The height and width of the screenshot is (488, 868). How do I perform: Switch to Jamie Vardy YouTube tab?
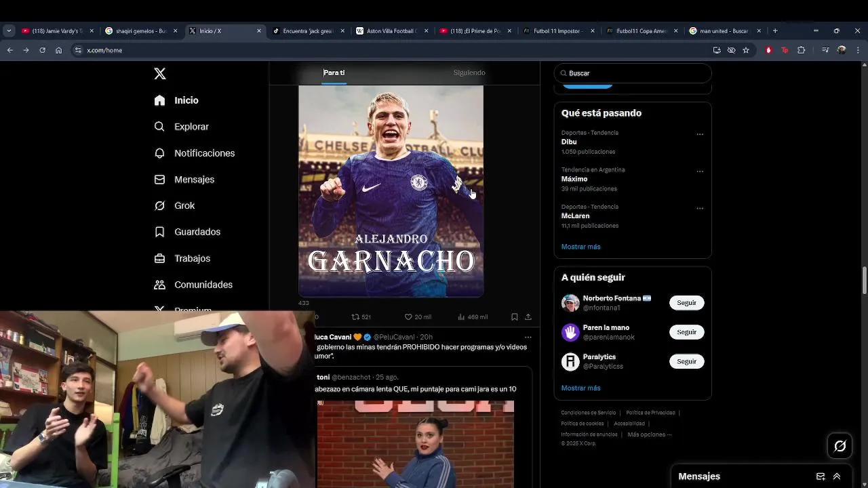pyautogui.click(x=57, y=30)
